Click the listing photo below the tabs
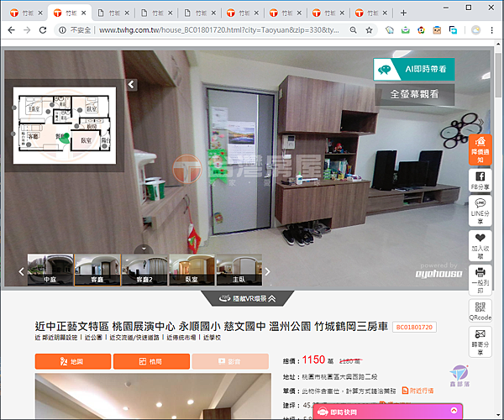 click(x=153, y=396)
